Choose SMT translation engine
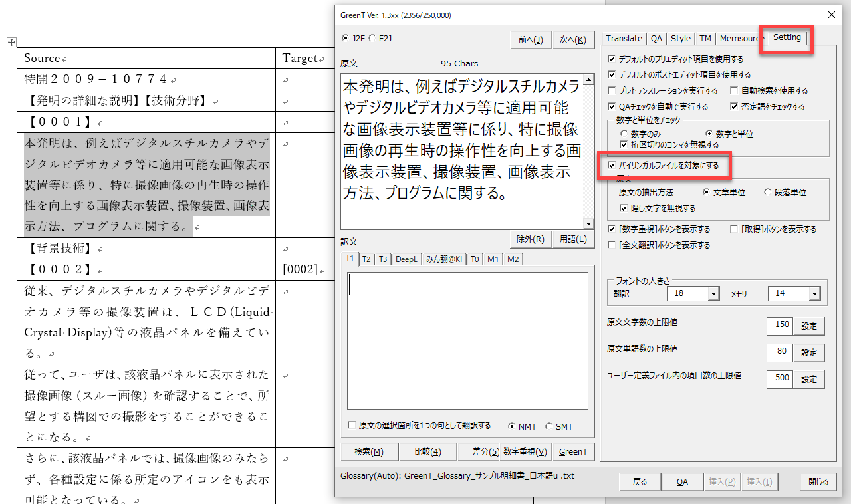This screenshot has width=851, height=504. pyautogui.click(x=548, y=426)
